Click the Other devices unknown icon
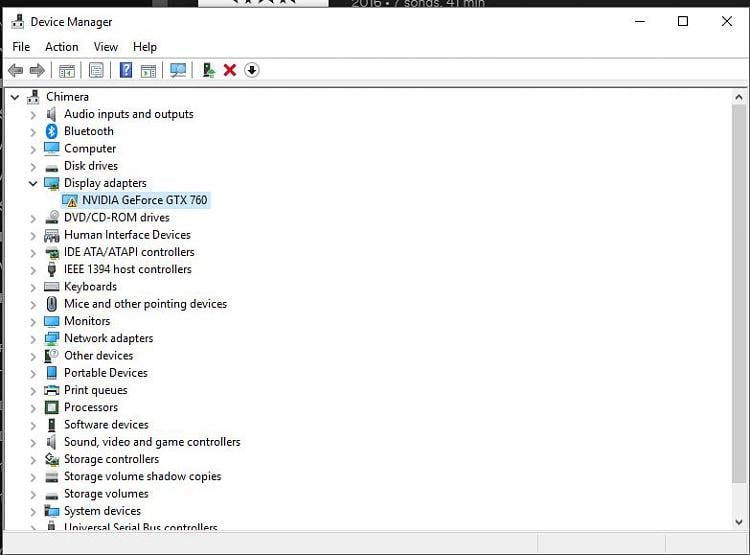This screenshot has height=555, width=750. point(51,355)
